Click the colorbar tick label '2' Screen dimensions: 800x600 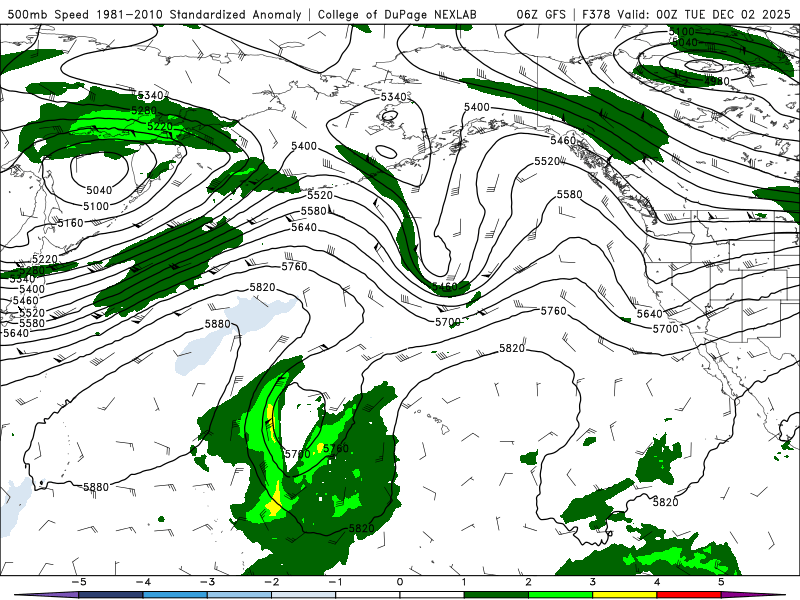[x=529, y=582]
